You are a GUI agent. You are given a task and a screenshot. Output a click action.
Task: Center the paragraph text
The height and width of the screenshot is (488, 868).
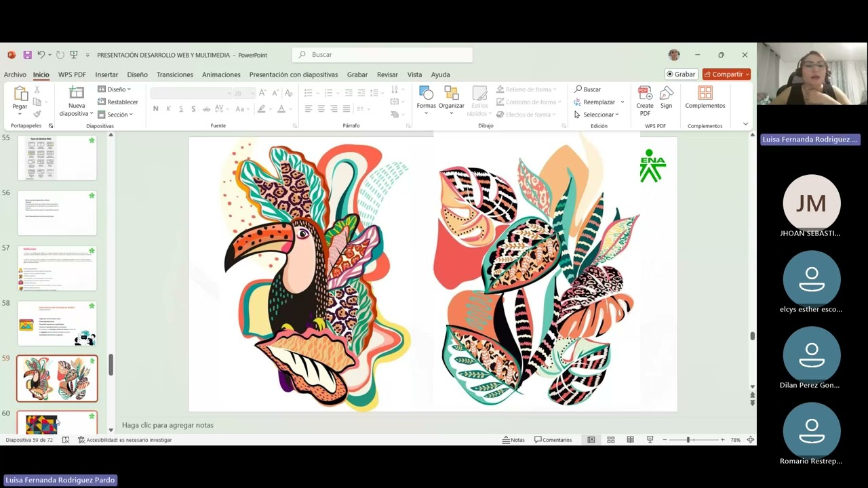point(321,109)
